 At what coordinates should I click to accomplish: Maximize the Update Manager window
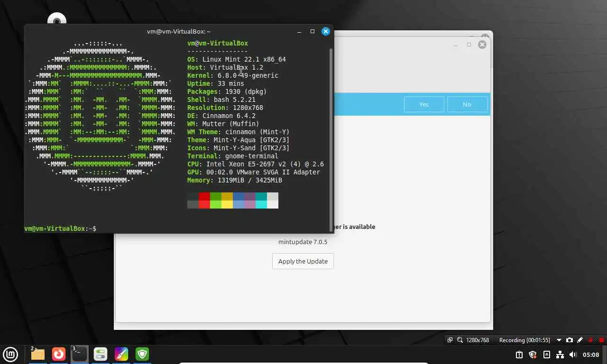pyautogui.click(x=469, y=45)
